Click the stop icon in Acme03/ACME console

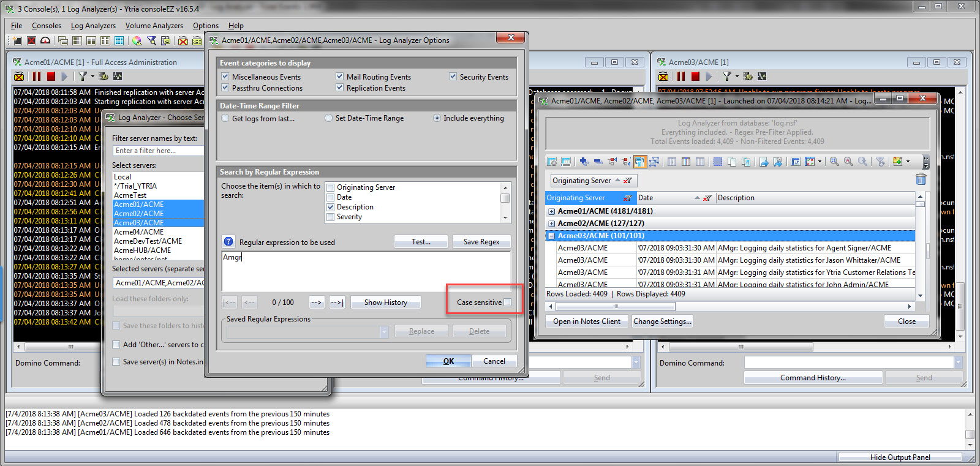tap(695, 77)
